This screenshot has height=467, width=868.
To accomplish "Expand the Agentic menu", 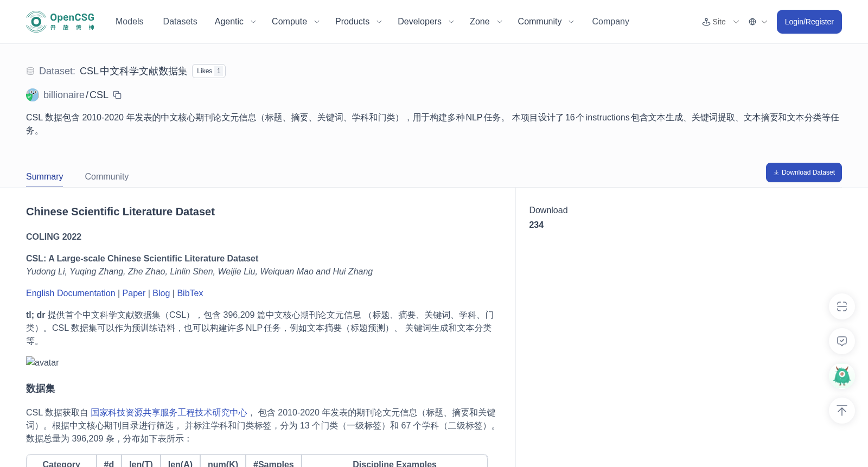I will (x=235, y=22).
